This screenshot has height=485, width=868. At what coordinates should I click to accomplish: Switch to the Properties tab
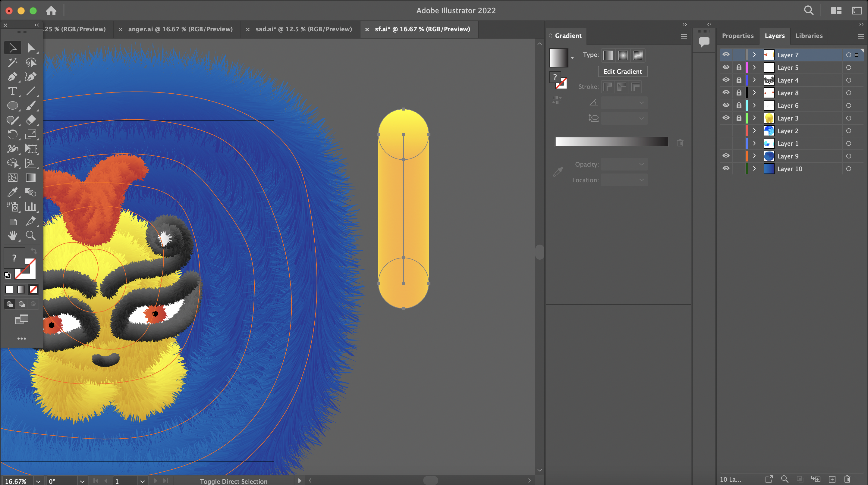[x=737, y=36]
